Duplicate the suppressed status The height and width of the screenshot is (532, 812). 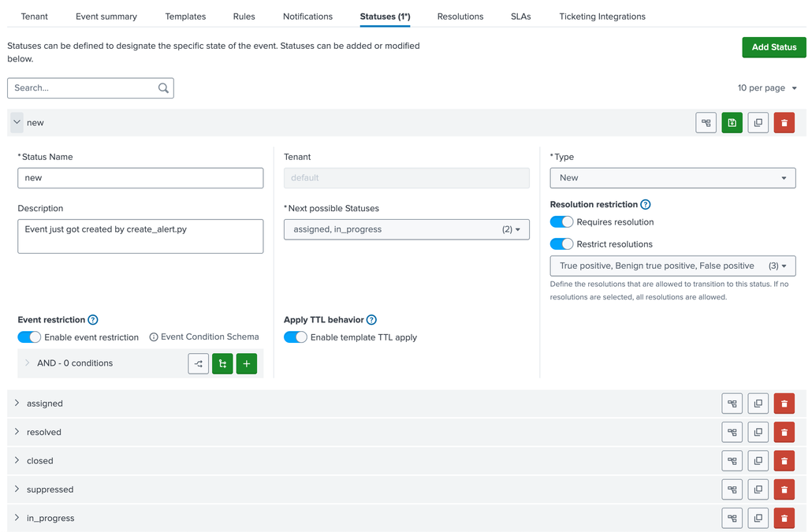tap(758, 489)
